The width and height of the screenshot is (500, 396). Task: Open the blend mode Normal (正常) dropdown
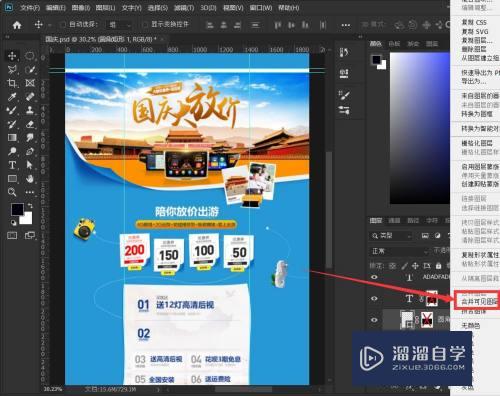coord(398,251)
